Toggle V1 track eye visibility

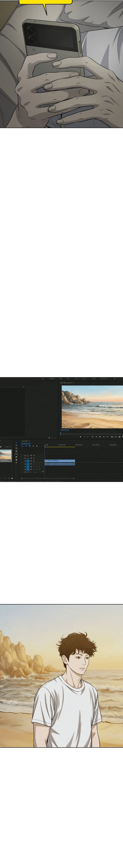[x=34, y=461]
